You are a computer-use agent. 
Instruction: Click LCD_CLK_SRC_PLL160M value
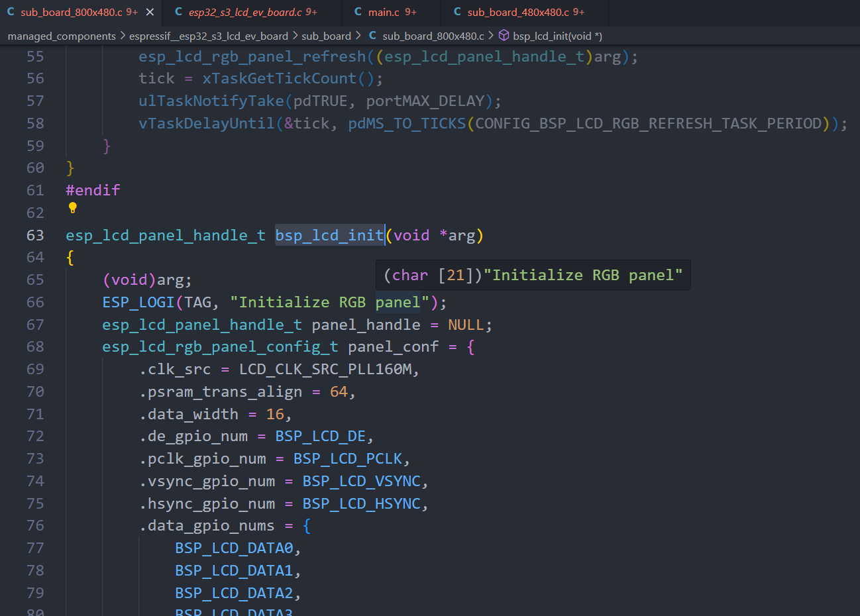point(325,369)
